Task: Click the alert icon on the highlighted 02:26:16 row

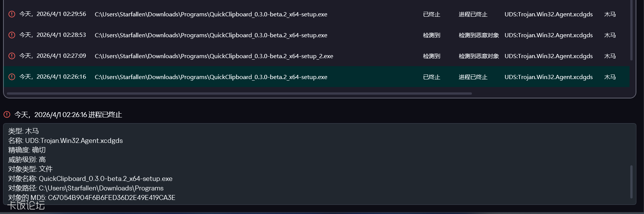Action: 12,77
